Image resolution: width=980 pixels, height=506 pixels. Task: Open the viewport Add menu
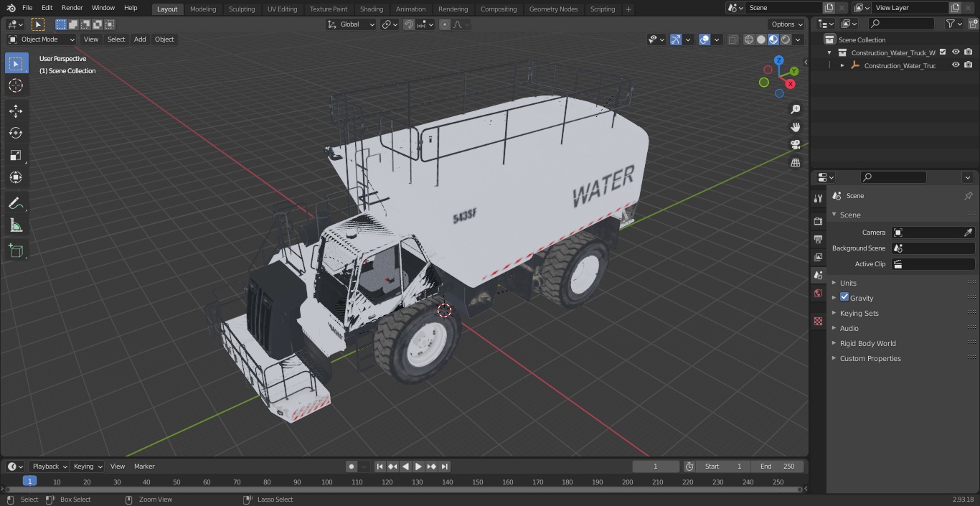(140, 39)
